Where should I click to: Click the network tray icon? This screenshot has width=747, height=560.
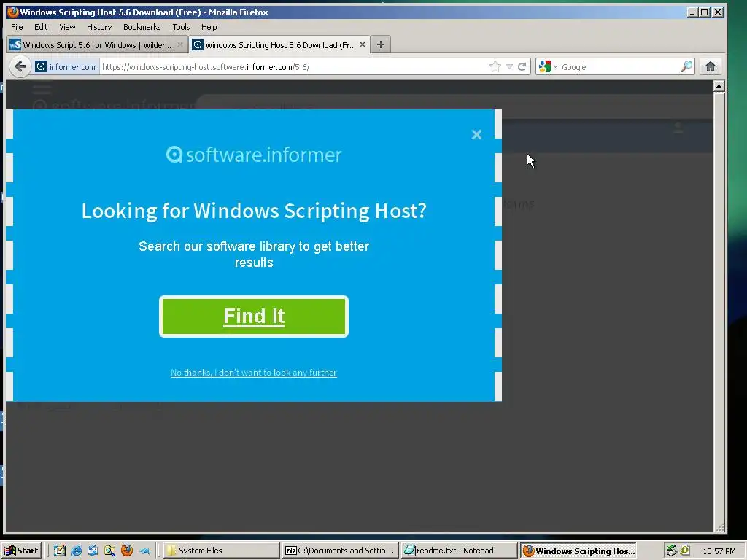tap(672, 551)
